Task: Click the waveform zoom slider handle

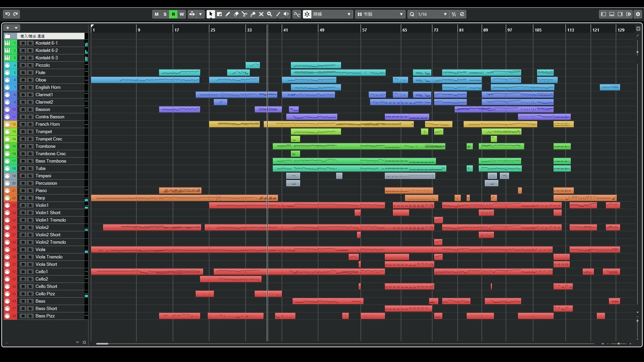Action: (638, 52)
